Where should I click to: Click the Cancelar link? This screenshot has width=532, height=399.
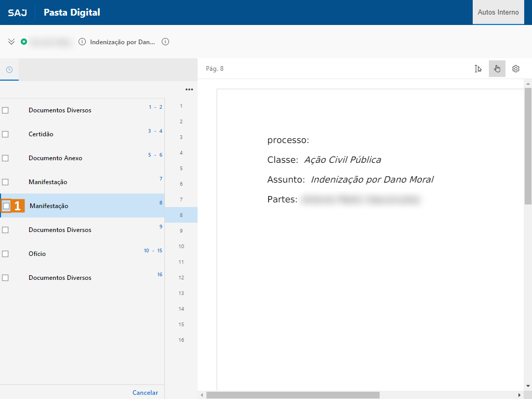click(x=145, y=393)
